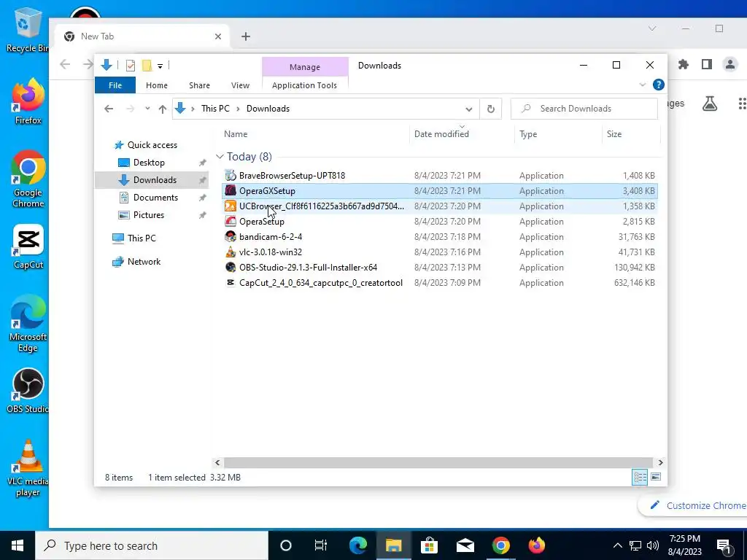Open the BraveBrowserSetup-UPT818 installer icon
Image resolution: width=747 pixels, height=560 pixels.
point(230,175)
